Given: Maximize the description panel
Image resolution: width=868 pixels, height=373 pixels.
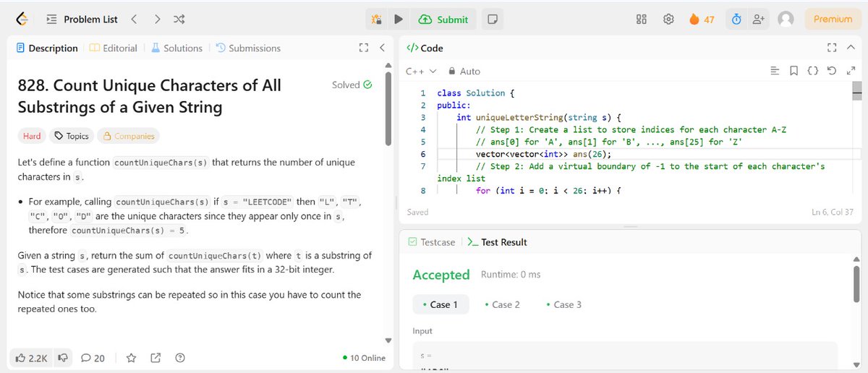Looking at the screenshot, I should tap(364, 48).
